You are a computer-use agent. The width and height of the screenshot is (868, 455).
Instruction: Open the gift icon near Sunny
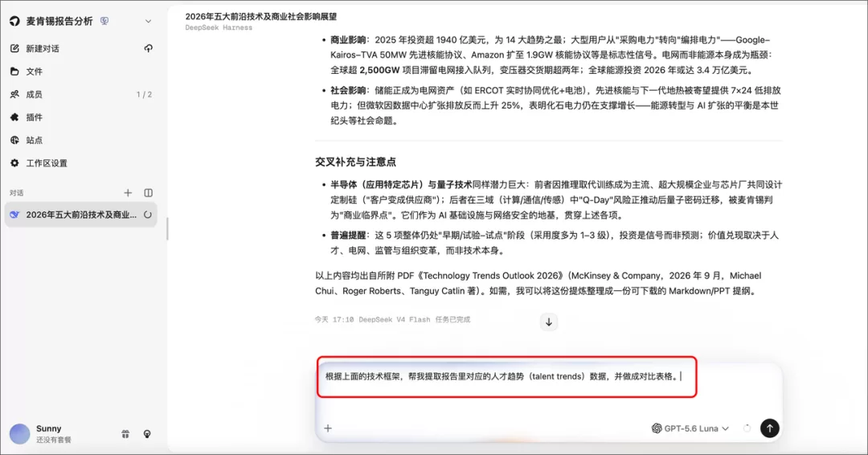125,435
